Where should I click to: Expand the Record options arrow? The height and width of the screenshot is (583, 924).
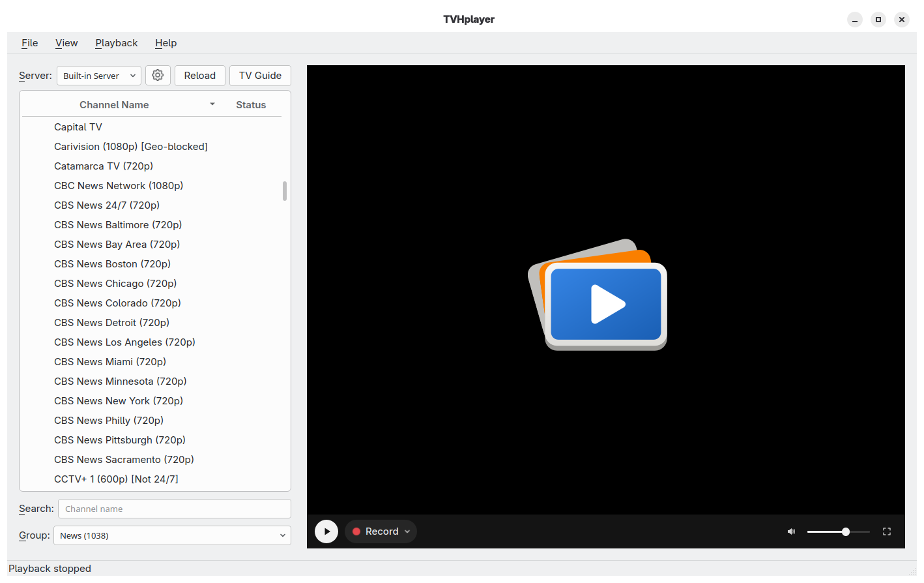pos(407,531)
